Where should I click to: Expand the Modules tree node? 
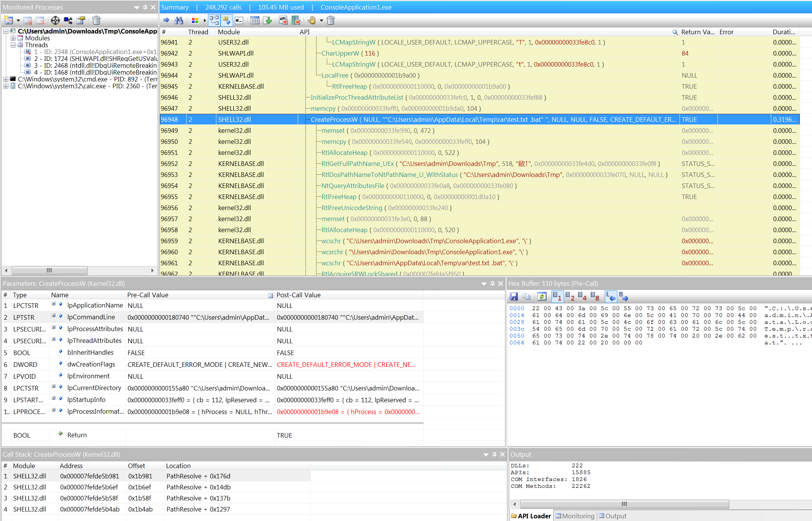pos(13,38)
